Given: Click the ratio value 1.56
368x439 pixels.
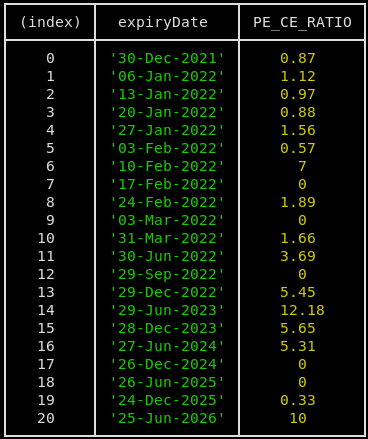Looking at the screenshot, I should [x=298, y=130].
